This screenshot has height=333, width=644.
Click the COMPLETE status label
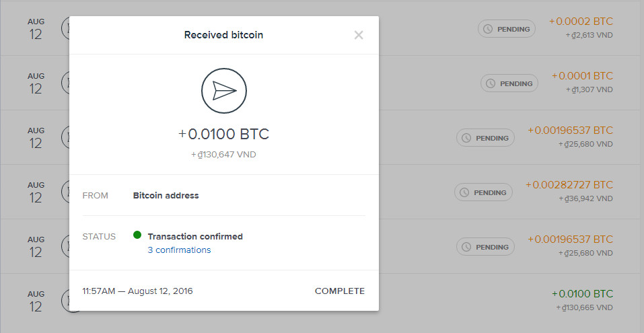tap(340, 291)
